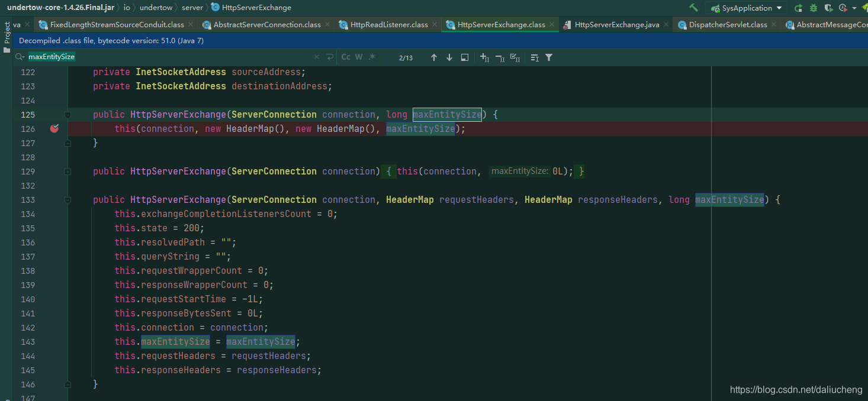Expand the profiler run options arrow

point(854,8)
